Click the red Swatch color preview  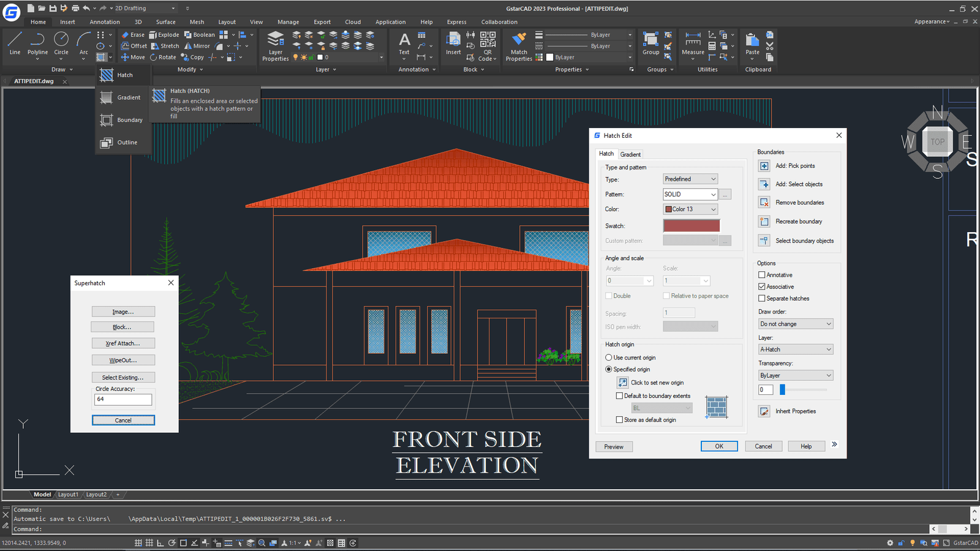691,225
